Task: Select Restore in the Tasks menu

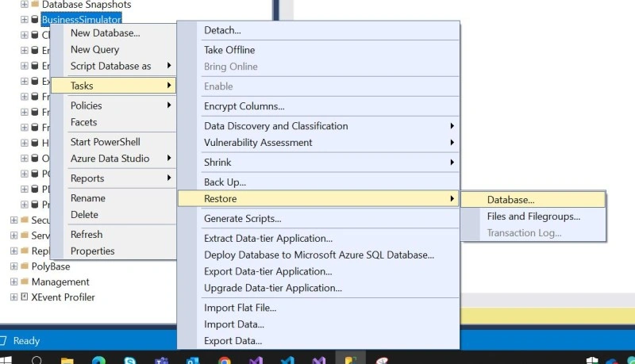Action: click(318, 198)
